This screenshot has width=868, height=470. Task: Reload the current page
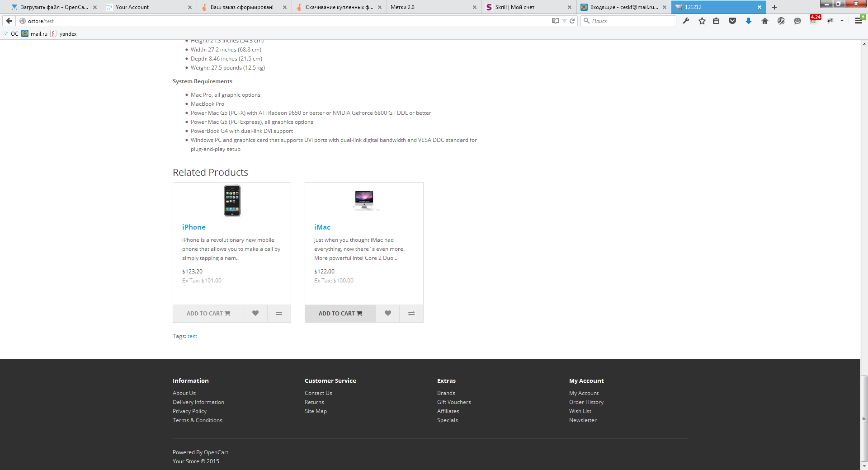[572, 21]
